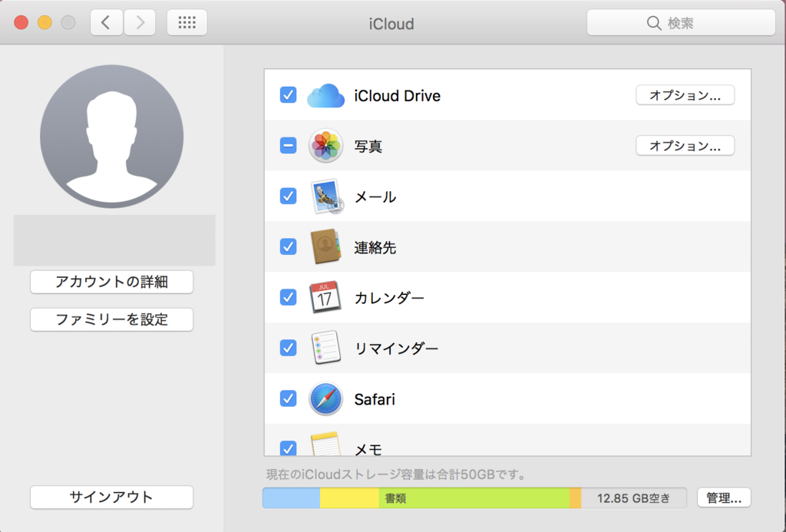Screen dimensions: 786x532
Task: Click the カレンダー label text
Action: 389,299
